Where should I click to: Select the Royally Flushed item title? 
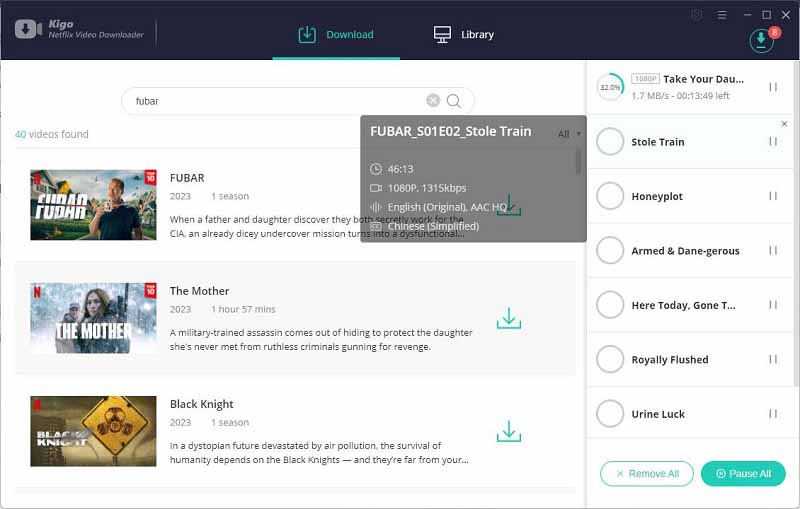coord(670,360)
